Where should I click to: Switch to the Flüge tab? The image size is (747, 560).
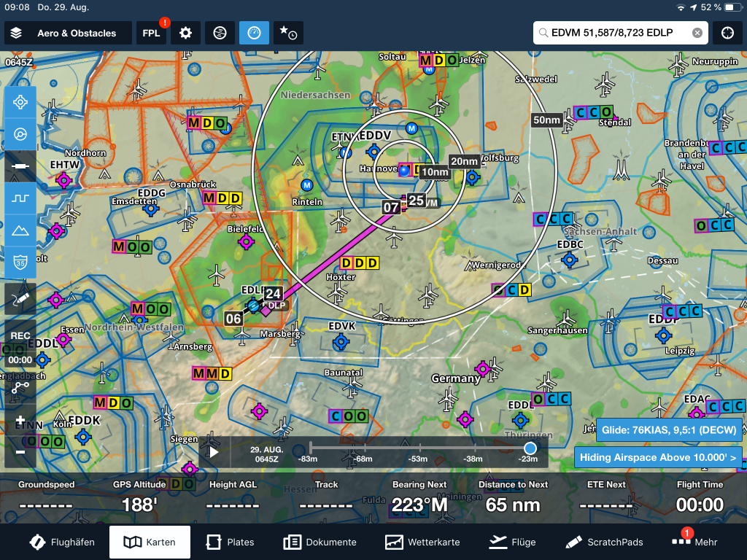pos(512,542)
